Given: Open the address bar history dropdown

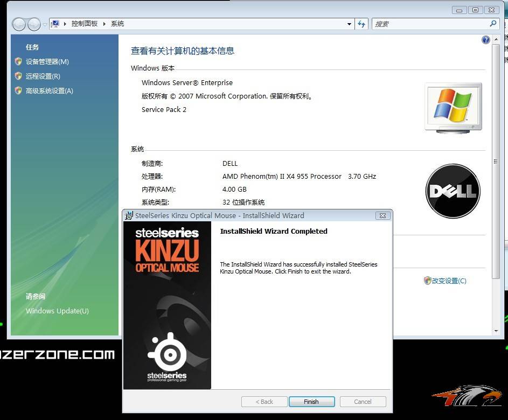Looking at the screenshot, I should point(349,24).
